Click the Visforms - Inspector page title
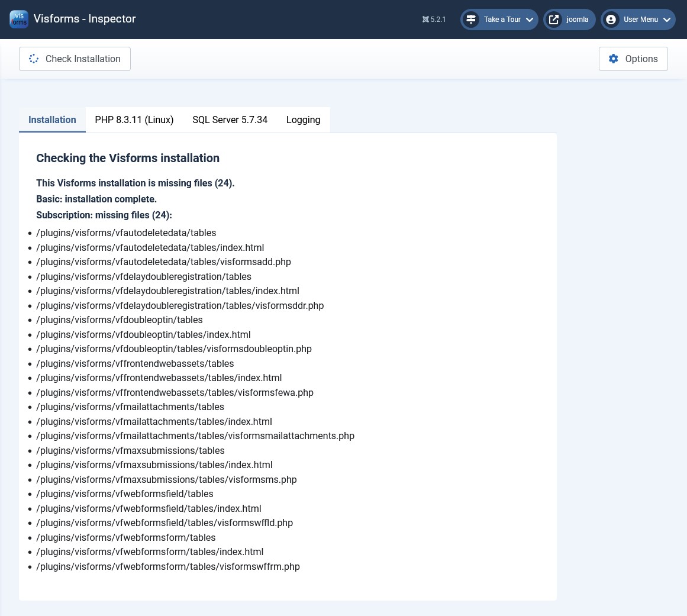This screenshot has width=687, height=616. point(85,19)
